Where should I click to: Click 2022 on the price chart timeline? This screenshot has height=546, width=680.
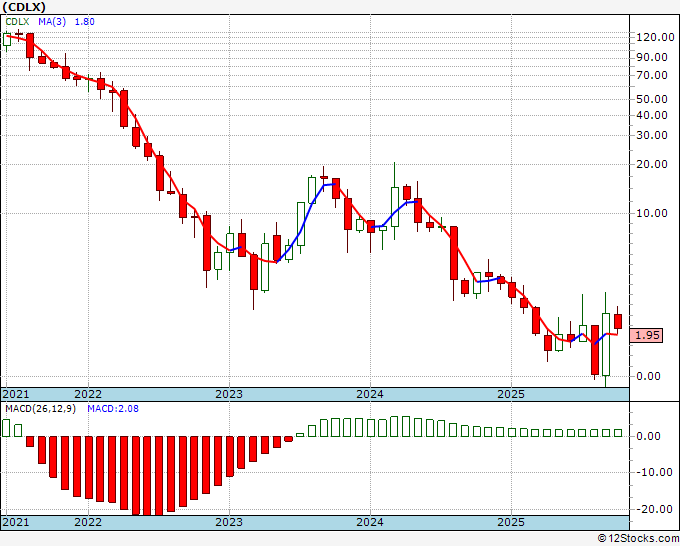(88, 394)
